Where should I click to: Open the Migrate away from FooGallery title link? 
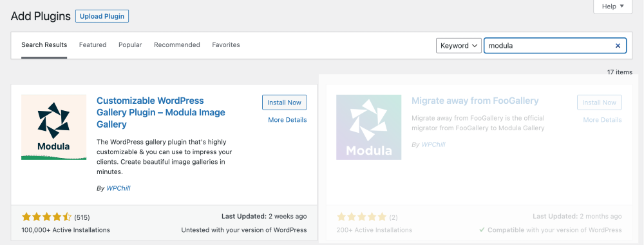pyautogui.click(x=475, y=101)
